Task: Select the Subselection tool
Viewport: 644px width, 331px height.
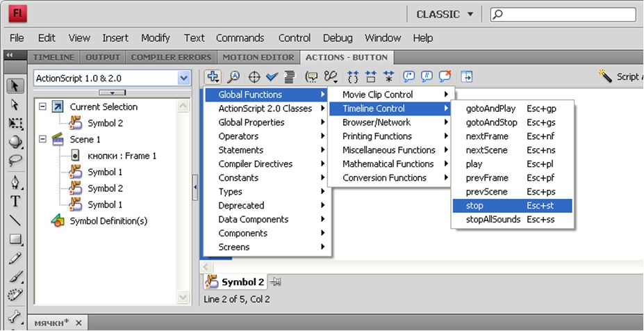Action: [15, 105]
